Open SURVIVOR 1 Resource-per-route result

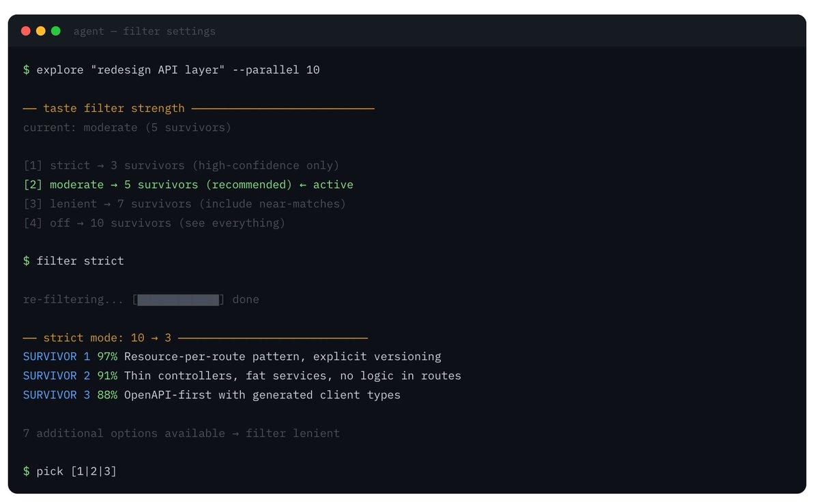pyautogui.click(x=282, y=357)
